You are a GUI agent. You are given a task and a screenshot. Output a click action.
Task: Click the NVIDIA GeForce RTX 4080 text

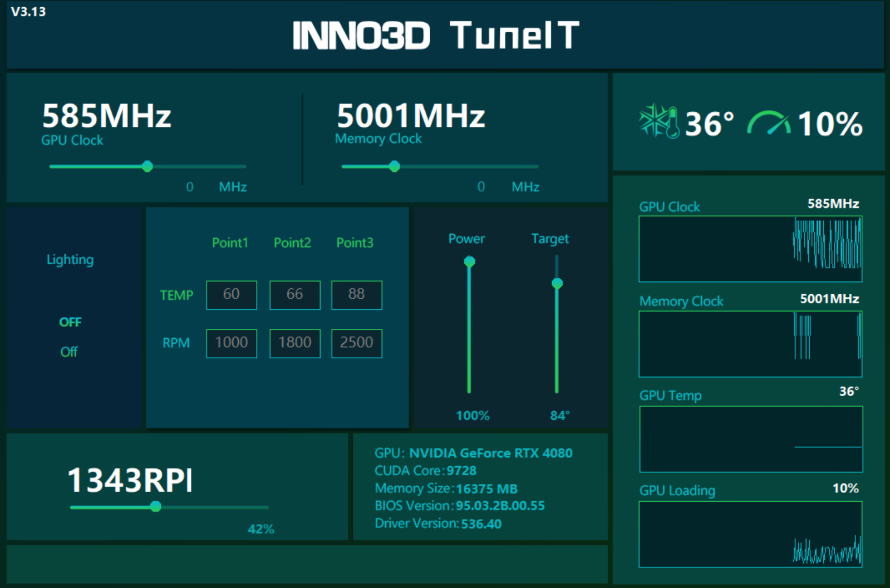490,453
